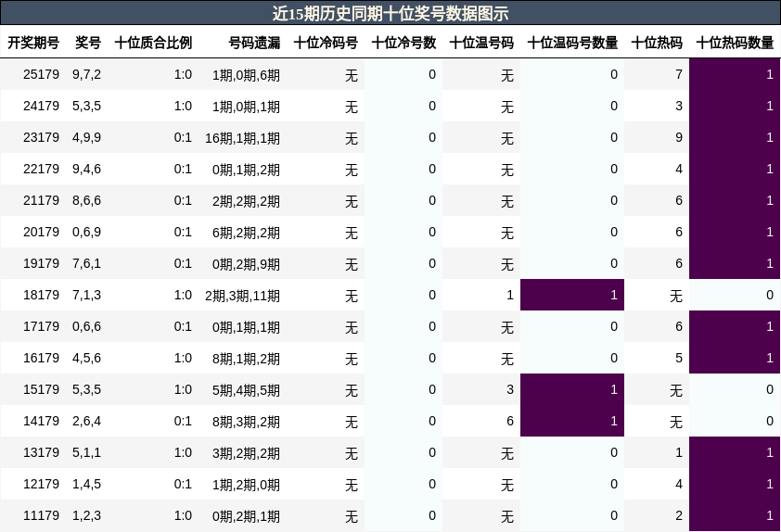Select period number 20179 cell
The height and width of the screenshot is (532, 781).
tap(41, 232)
